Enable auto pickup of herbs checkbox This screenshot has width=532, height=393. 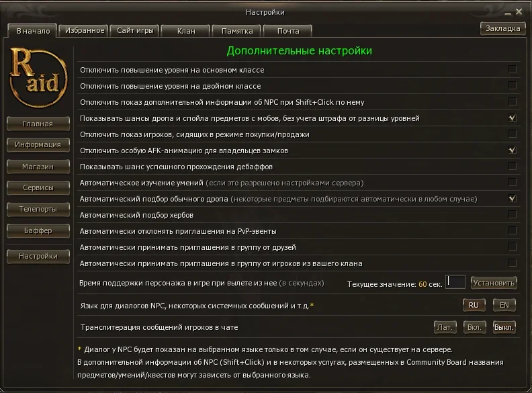(x=513, y=214)
